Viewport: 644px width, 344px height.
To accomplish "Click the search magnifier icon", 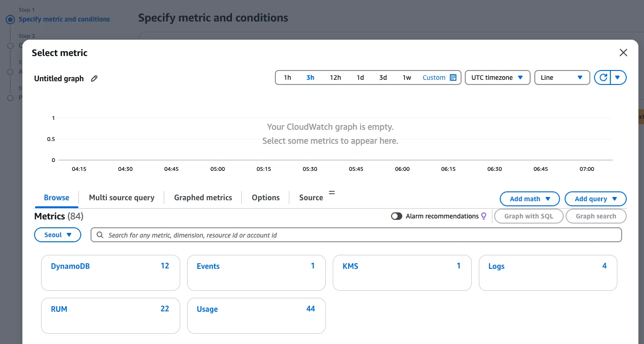I will tap(100, 235).
